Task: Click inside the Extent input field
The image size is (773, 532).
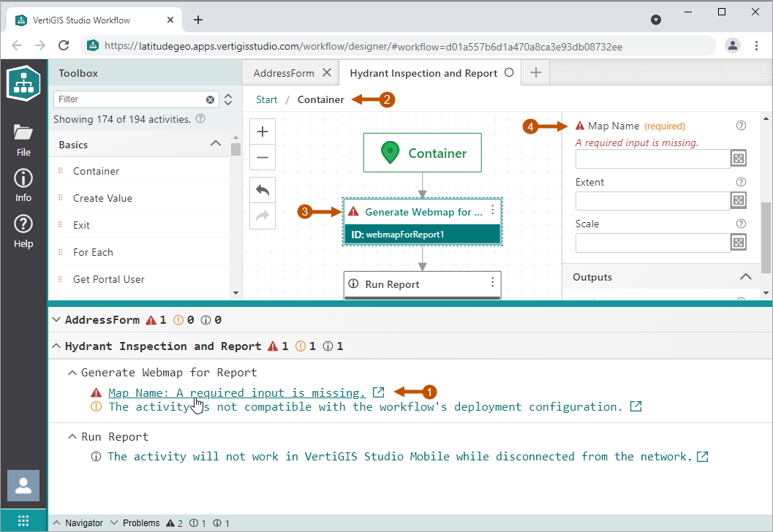Action: (x=652, y=201)
